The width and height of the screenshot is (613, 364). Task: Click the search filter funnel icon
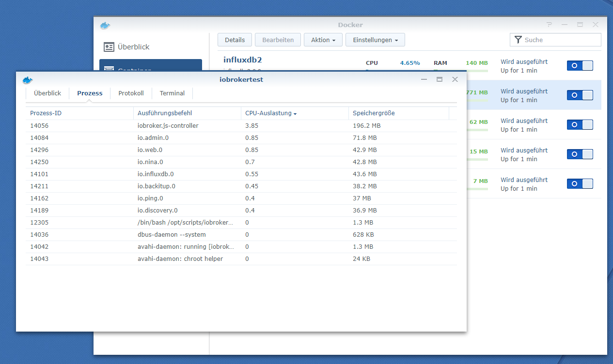(x=518, y=40)
